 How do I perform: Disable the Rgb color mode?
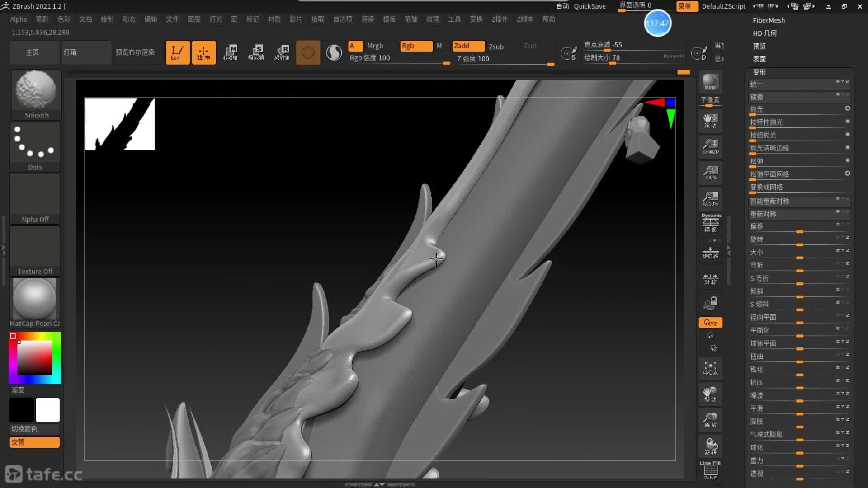[x=415, y=46]
